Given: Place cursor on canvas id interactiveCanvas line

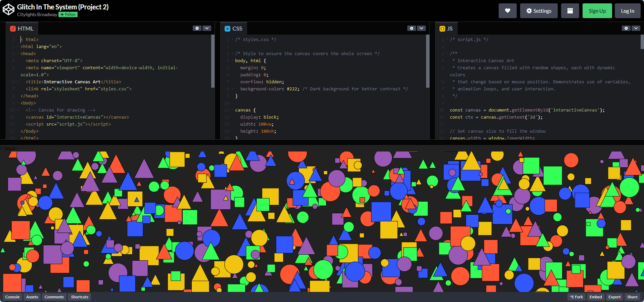Looking at the screenshot, I should 77,117.
